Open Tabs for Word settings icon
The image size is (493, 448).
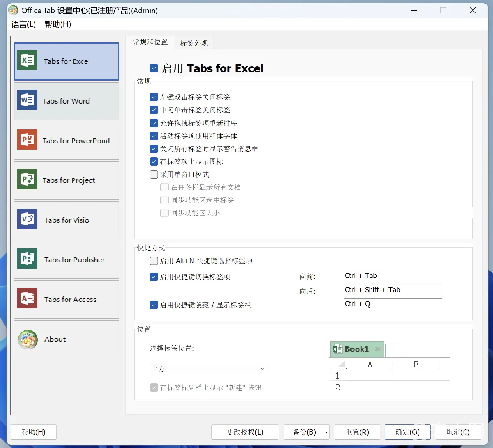pyautogui.click(x=27, y=100)
